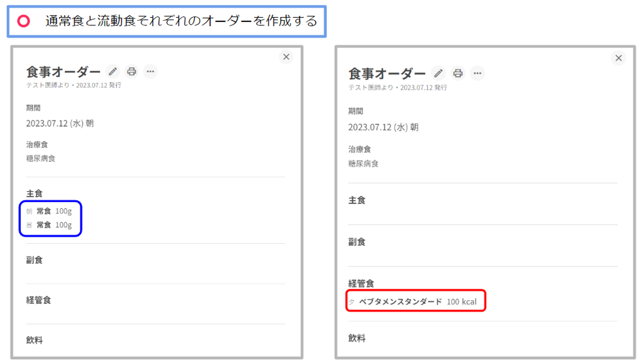Click print icon in left meal order
Screen dimensions: 641x364
(131, 71)
